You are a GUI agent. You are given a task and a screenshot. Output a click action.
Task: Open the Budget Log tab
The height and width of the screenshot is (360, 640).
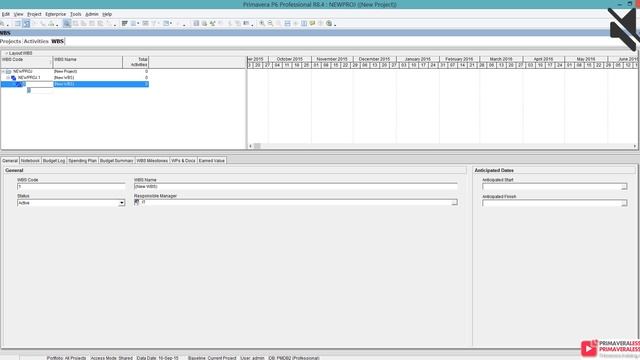coord(54,161)
